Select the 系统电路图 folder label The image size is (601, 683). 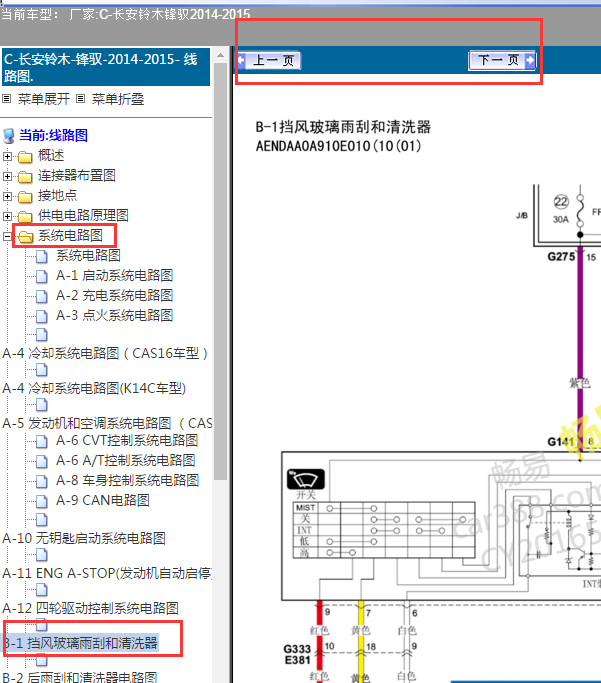[x=70, y=235]
